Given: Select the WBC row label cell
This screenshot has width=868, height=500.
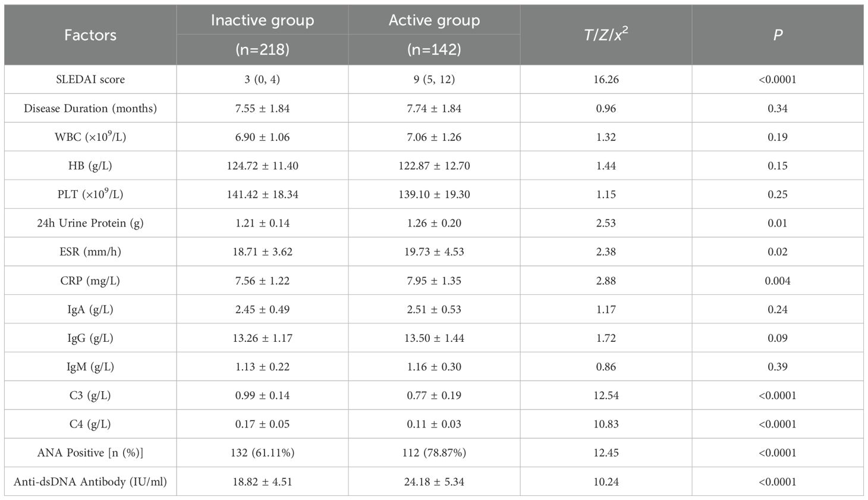Looking at the screenshot, I should (x=90, y=137).
